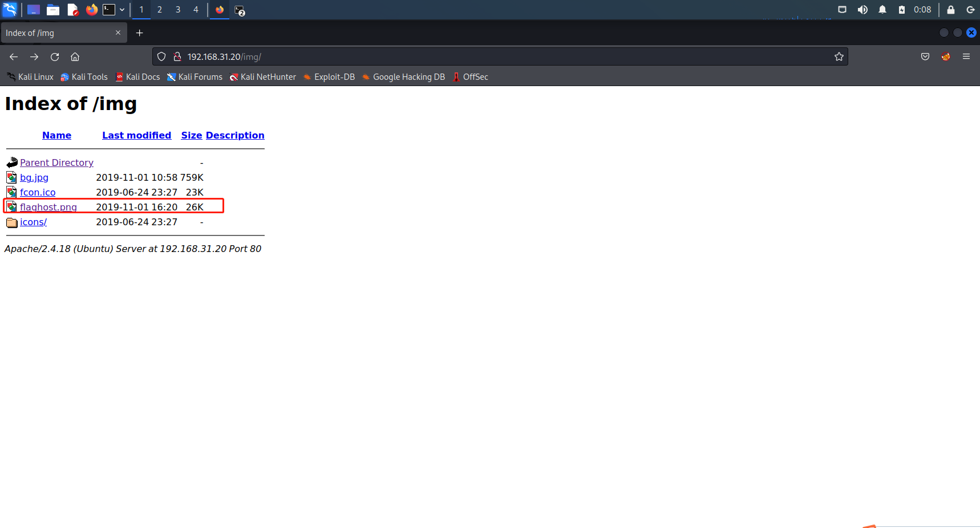
Task: Go forward one page
Action: [34, 56]
